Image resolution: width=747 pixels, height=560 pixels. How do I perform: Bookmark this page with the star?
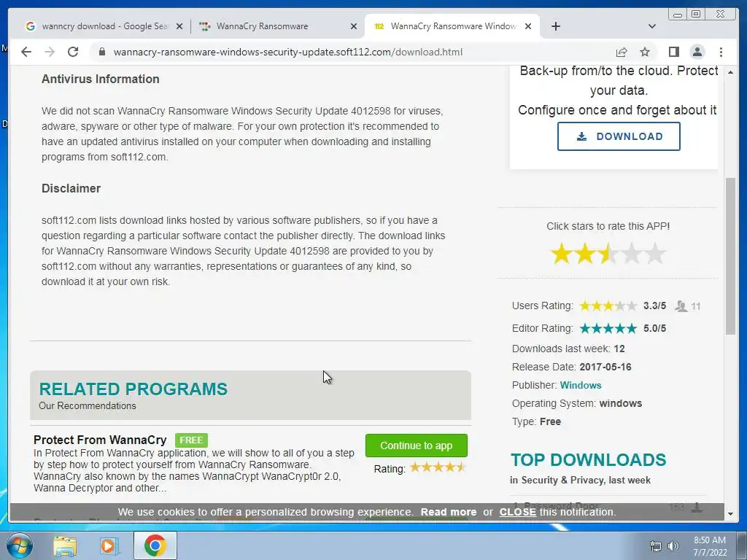coord(645,52)
